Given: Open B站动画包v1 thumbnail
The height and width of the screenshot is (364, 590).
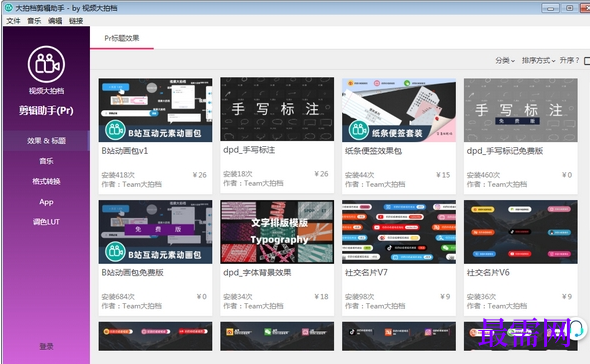Looking at the screenshot, I should 155,110.
